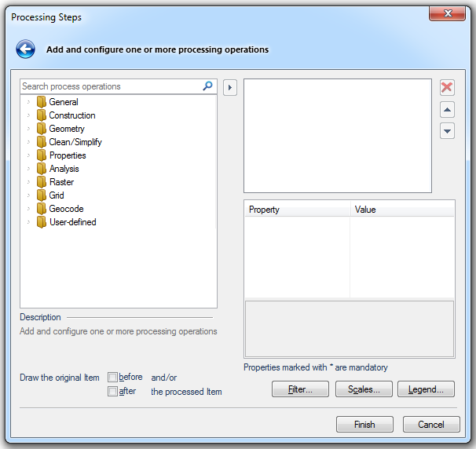476x449 pixels.
Task: Click the Geocode folder icon
Action: point(42,209)
